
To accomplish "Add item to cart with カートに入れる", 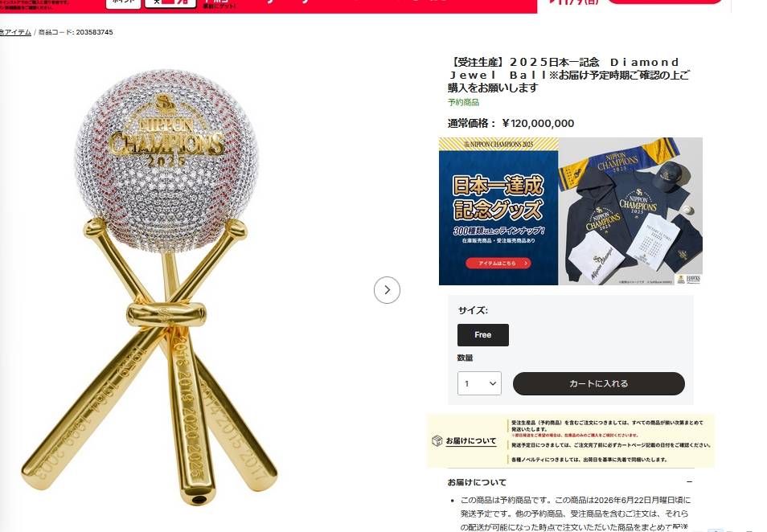I will point(598,383).
